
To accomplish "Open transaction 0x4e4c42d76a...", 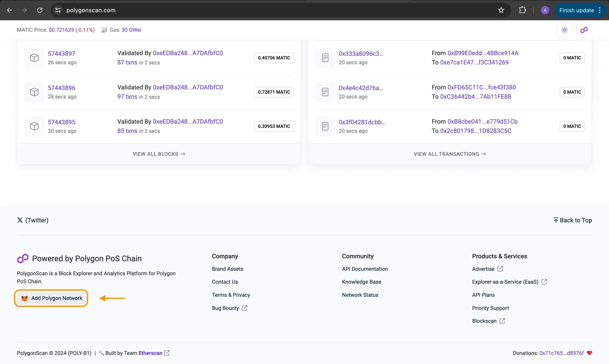I will (x=361, y=88).
